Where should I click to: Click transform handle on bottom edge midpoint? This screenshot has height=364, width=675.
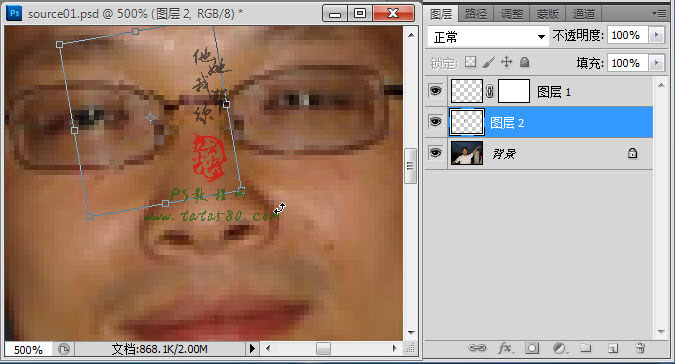(x=165, y=203)
